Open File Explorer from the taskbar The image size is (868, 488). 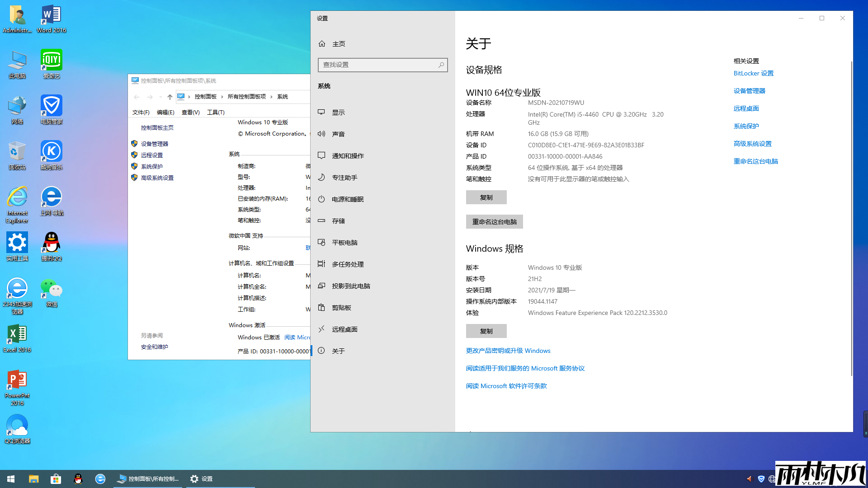[33, 479]
